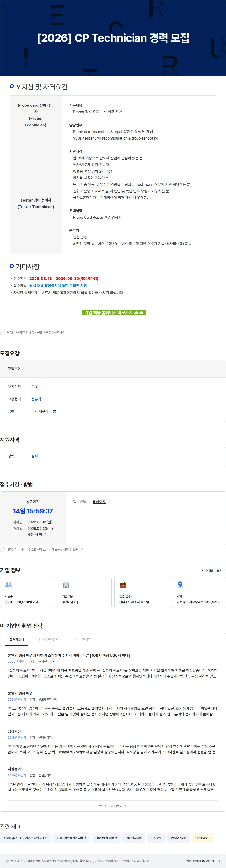Expand the footer notice chevron
This screenshot has height=868, width=226.
point(147,861)
